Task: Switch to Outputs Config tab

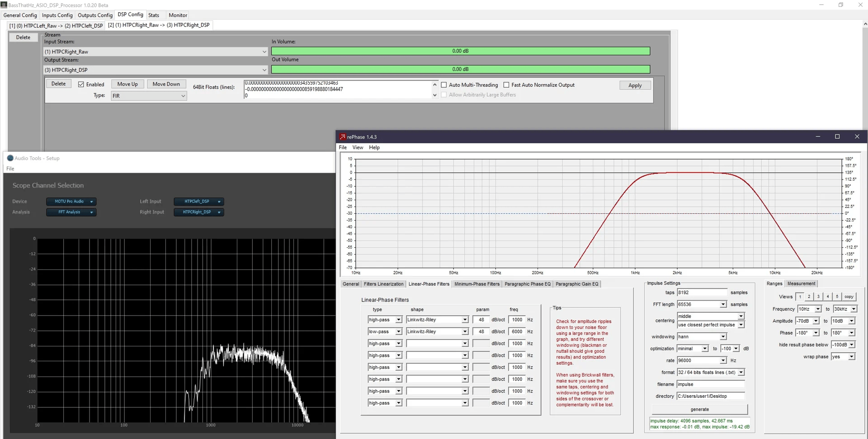Action: coord(95,15)
